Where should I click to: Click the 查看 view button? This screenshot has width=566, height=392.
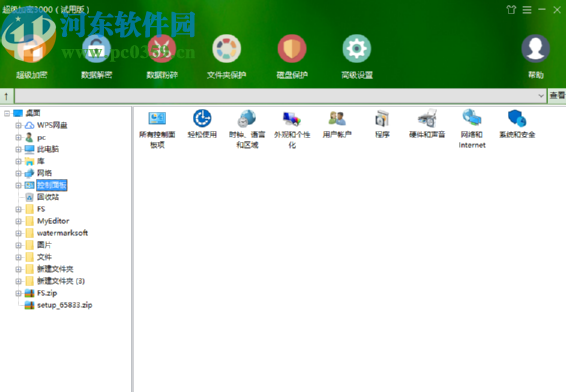[x=557, y=96]
